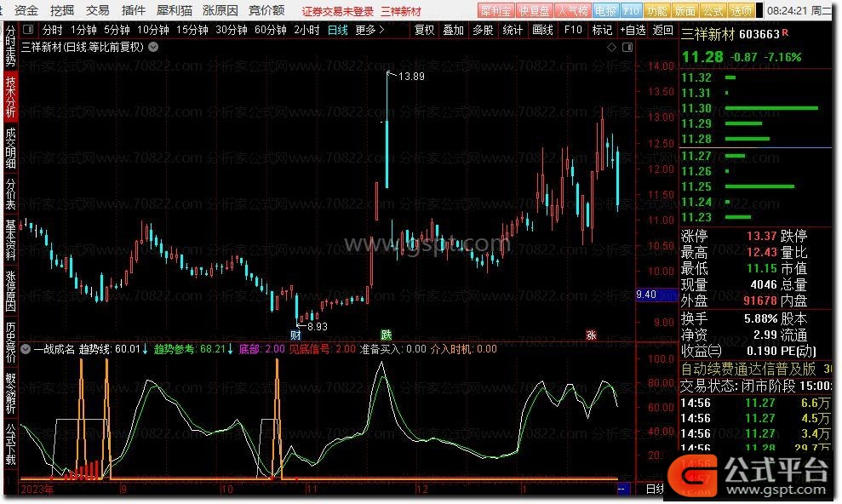Open the 涨停原因 sidebar tab

10,291
